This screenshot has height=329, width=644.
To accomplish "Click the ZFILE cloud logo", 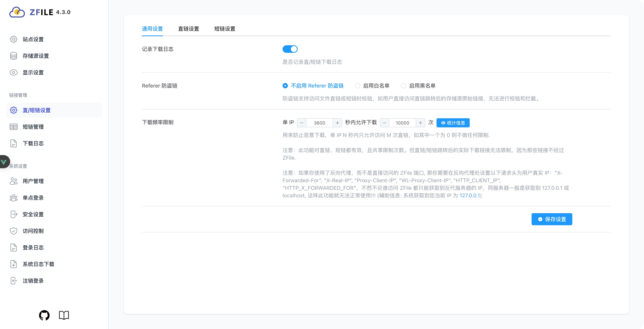I will pos(17,12).
